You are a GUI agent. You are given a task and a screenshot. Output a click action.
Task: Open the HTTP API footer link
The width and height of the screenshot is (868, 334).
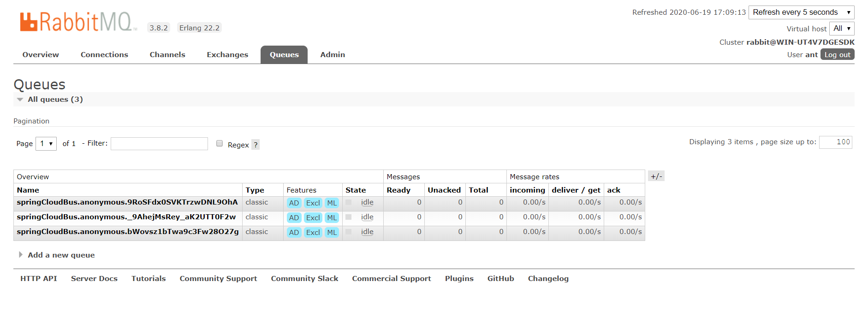[x=39, y=278]
